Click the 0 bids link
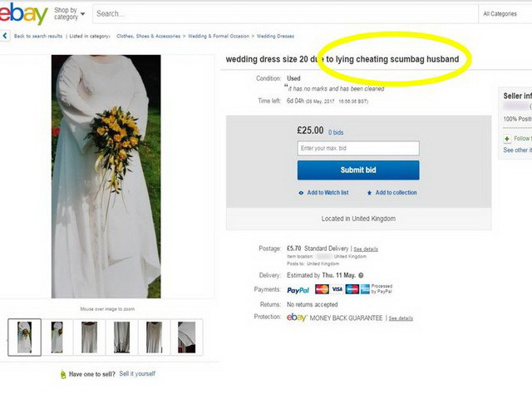The width and height of the screenshot is (532, 399). (336, 132)
